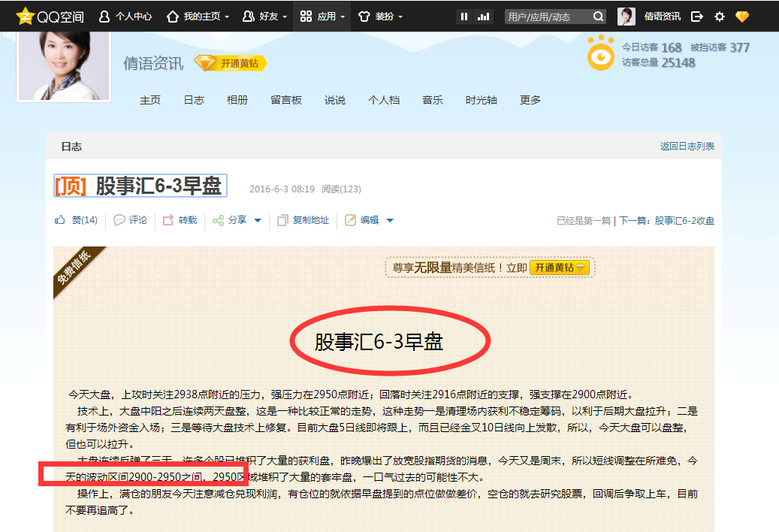Open the 说说 tab

pyautogui.click(x=335, y=100)
